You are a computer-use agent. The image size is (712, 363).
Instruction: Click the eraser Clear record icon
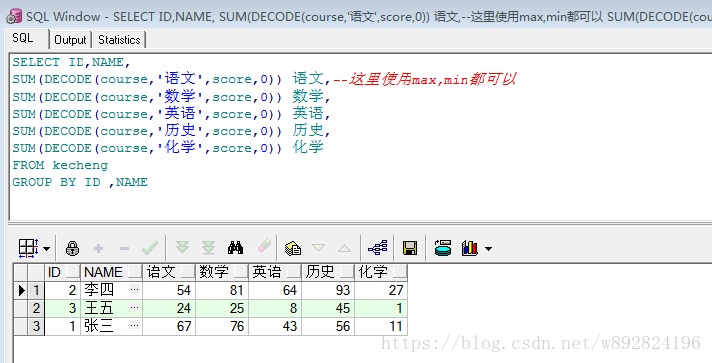click(264, 246)
